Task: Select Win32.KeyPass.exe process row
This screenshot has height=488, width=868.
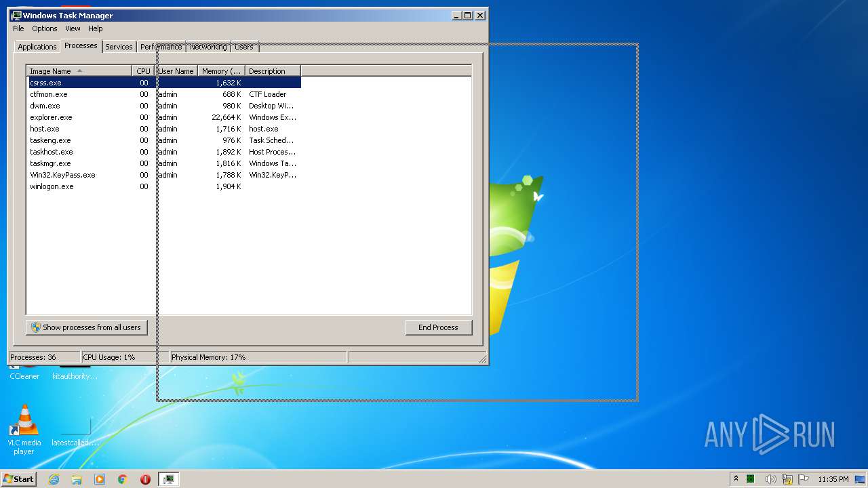Action: [163, 175]
